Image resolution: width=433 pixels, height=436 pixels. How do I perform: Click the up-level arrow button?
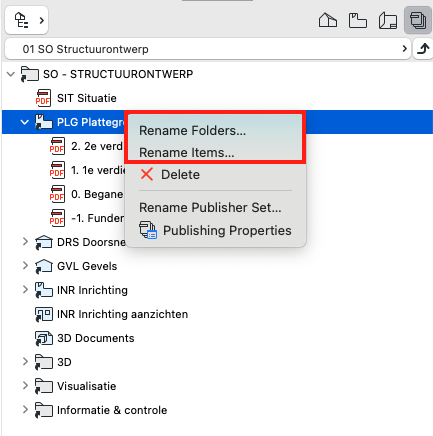click(423, 49)
